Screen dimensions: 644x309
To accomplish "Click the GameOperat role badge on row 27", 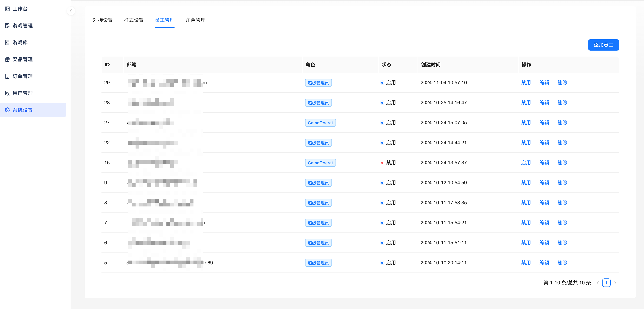I will pyautogui.click(x=320, y=123).
